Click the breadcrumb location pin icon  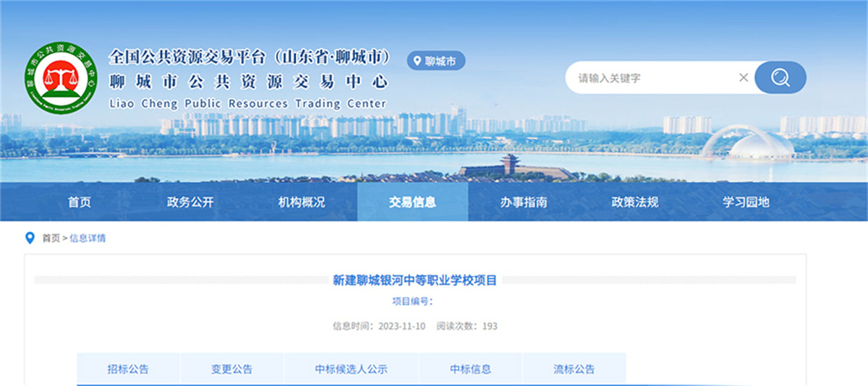tap(30, 238)
